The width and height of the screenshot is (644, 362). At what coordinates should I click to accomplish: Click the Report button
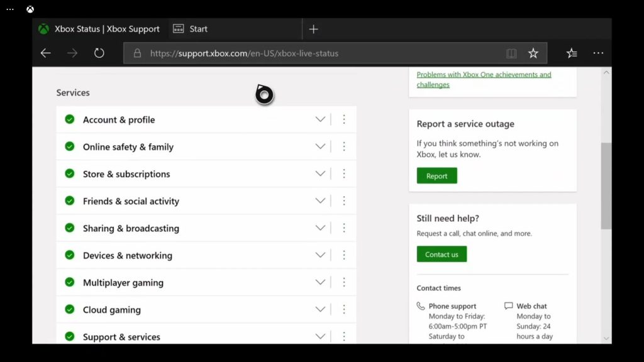coord(436,176)
